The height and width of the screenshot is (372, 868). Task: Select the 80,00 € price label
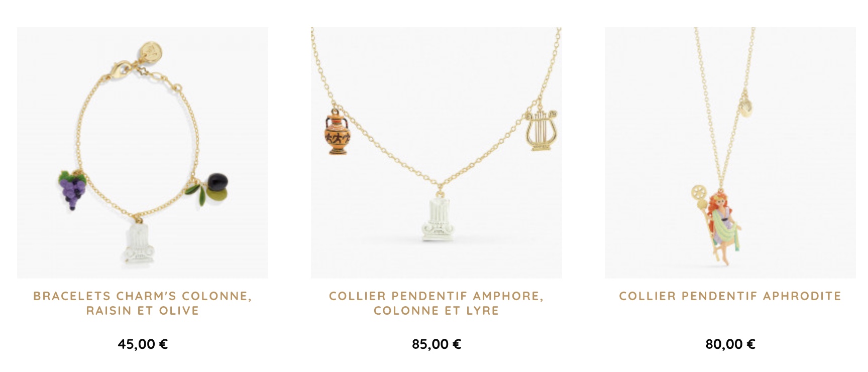tap(730, 344)
